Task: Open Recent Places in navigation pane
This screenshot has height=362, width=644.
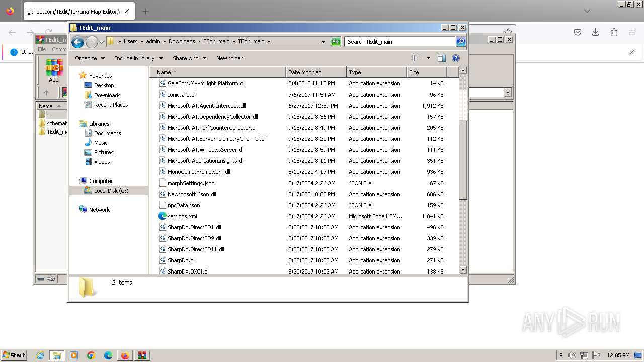Action: (x=111, y=105)
